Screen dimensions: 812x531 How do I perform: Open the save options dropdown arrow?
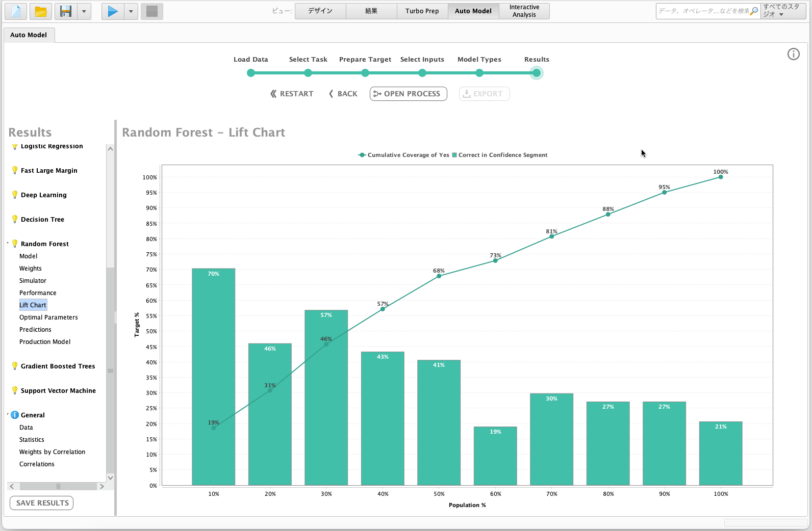point(84,11)
